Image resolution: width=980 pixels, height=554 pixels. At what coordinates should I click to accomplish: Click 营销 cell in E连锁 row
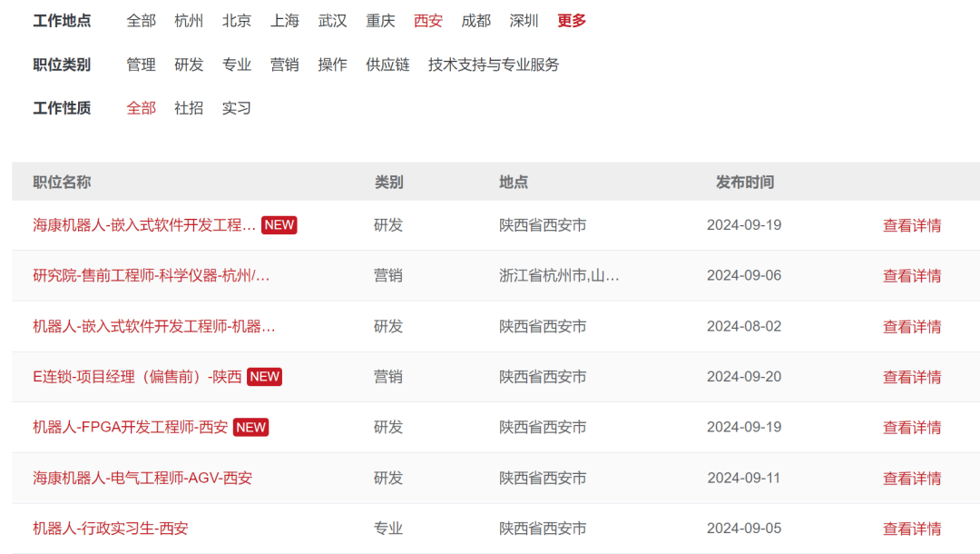pos(388,377)
